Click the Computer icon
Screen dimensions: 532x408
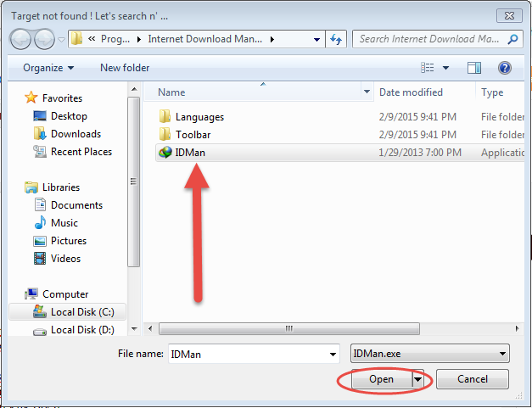coord(31,293)
